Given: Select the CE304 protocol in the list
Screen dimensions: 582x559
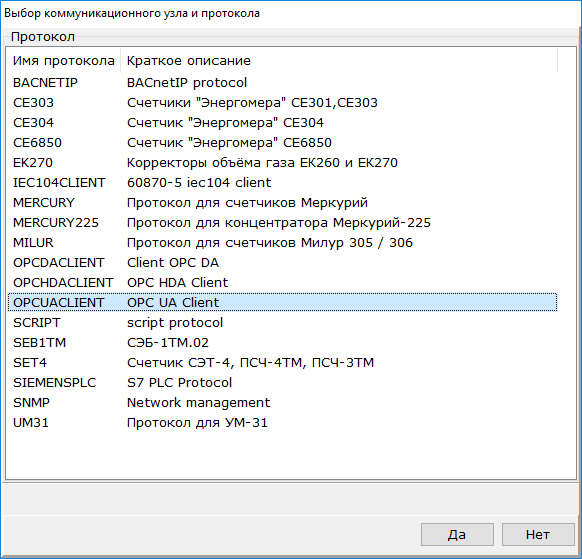Looking at the screenshot, I should coord(282,122).
